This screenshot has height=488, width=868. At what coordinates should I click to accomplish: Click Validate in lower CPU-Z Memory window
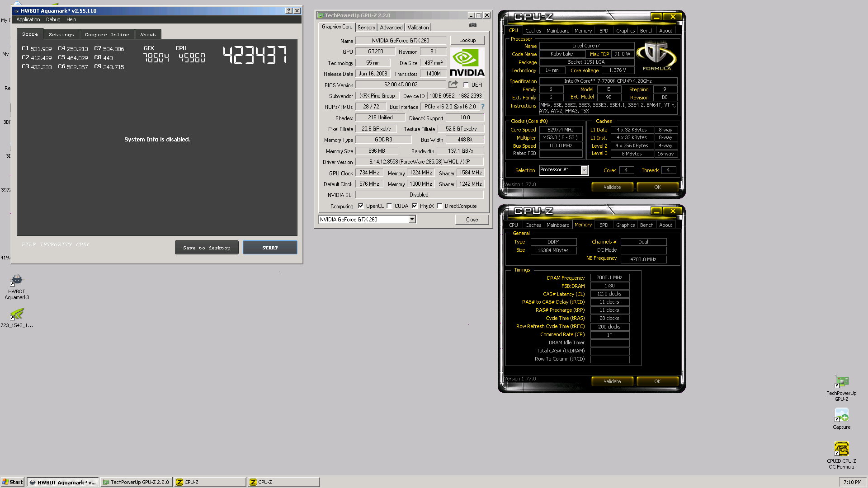pyautogui.click(x=612, y=381)
